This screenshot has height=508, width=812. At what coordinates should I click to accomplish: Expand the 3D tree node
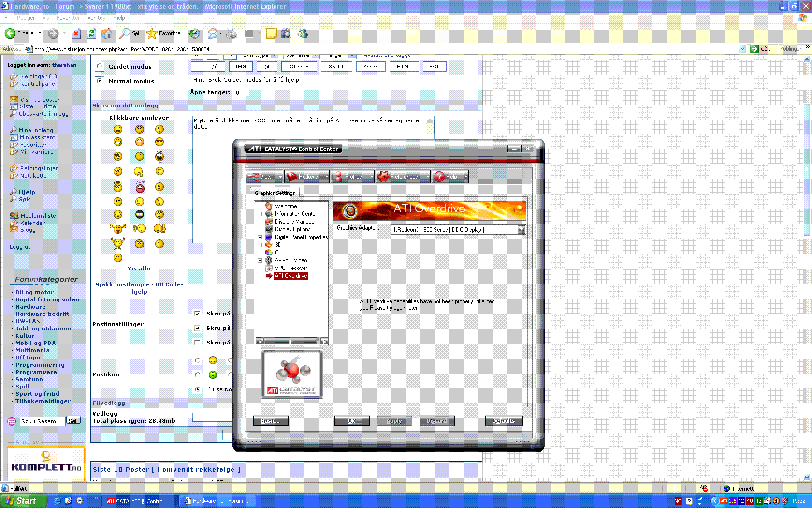(260, 245)
